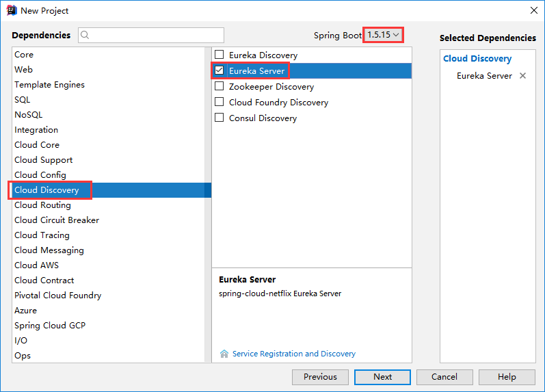Image resolution: width=545 pixels, height=392 pixels.
Task: Click Eureka Server entry in Selected Dependencies
Action: click(484, 76)
